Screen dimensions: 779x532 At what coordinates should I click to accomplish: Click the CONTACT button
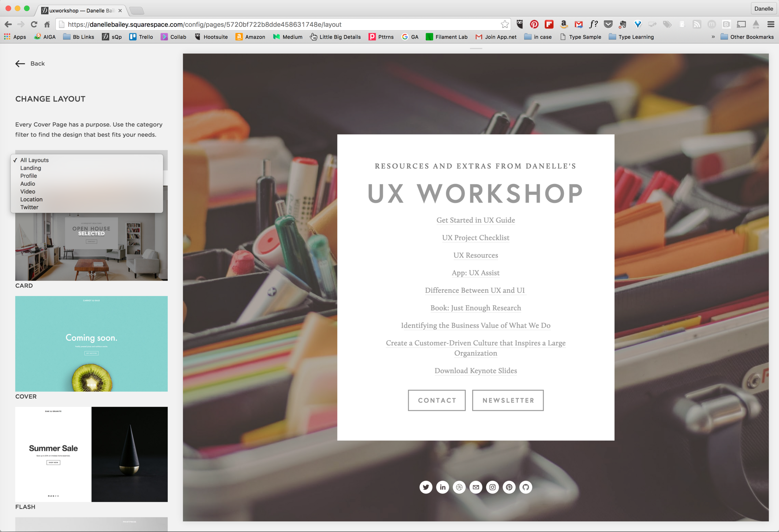437,400
